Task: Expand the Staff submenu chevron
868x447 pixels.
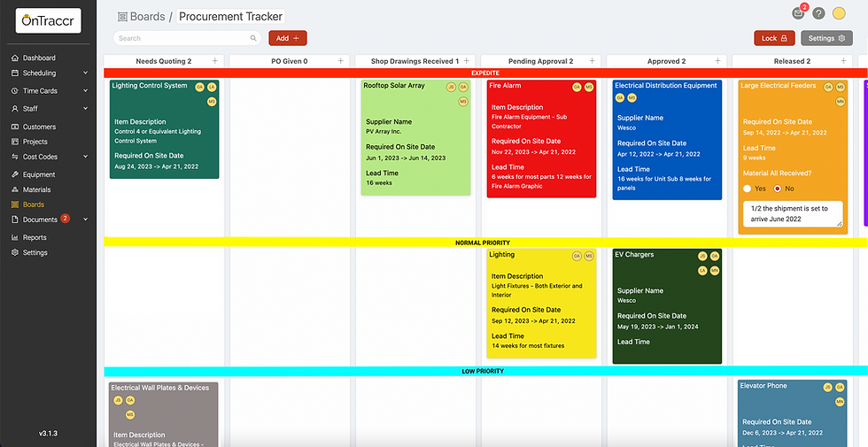Action: point(85,108)
